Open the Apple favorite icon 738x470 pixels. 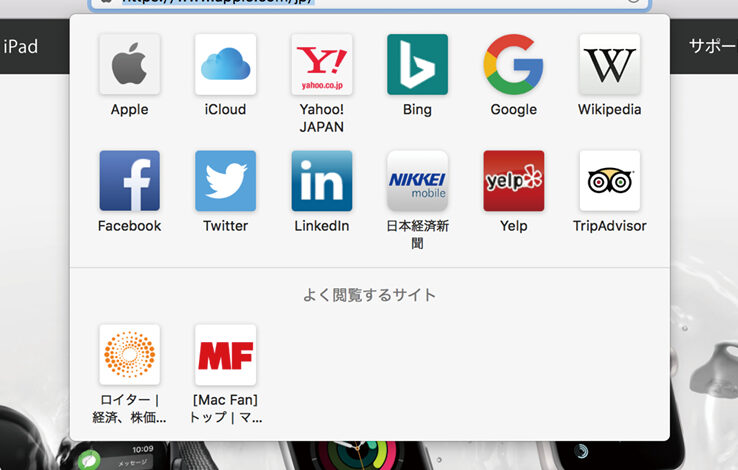point(129,64)
